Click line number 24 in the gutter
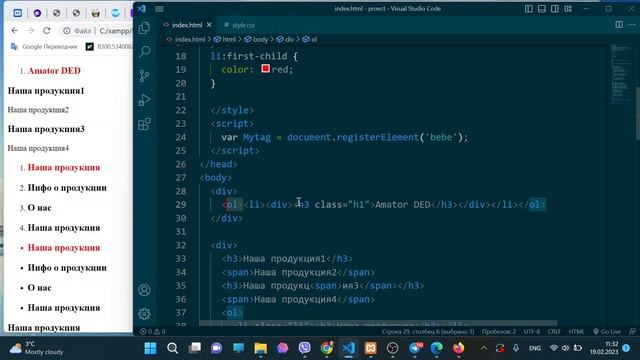This screenshot has width=640, height=360. [181, 137]
